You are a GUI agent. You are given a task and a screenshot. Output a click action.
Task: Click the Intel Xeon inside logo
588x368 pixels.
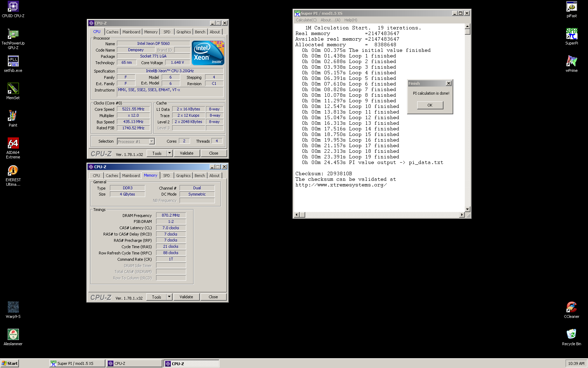208,53
